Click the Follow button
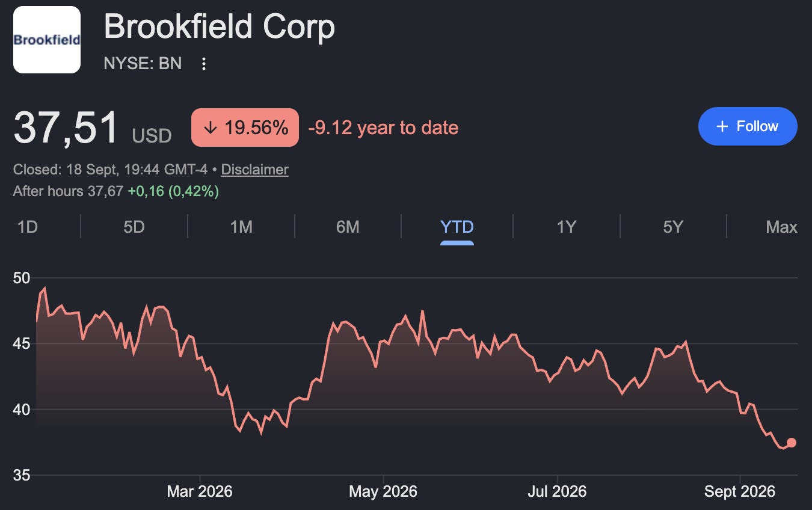Viewport: 812px width, 510px height. click(748, 126)
